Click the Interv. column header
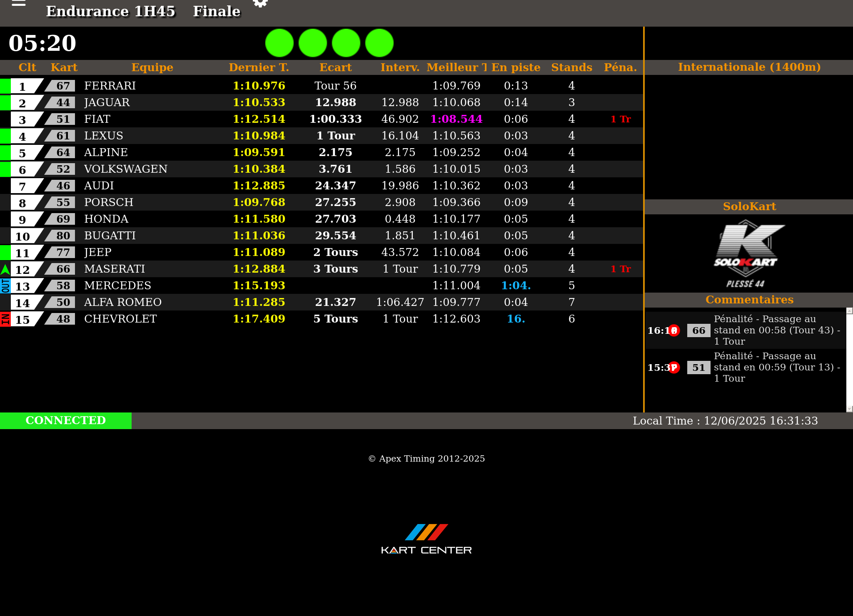Image resolution: width=853 pixels, height=616 pixels. (x=400, y=67)
